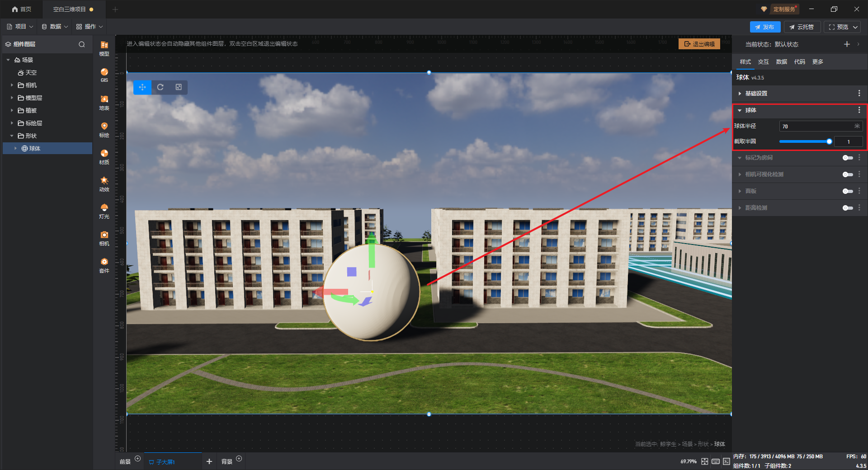Add a 前景 foreground layer
The width and height of the screenshot is (868, 470).
pos(138,459)
